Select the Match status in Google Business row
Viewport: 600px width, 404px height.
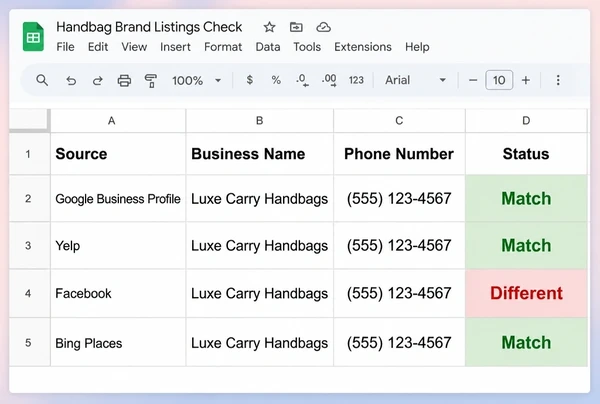tap(526, 199)
